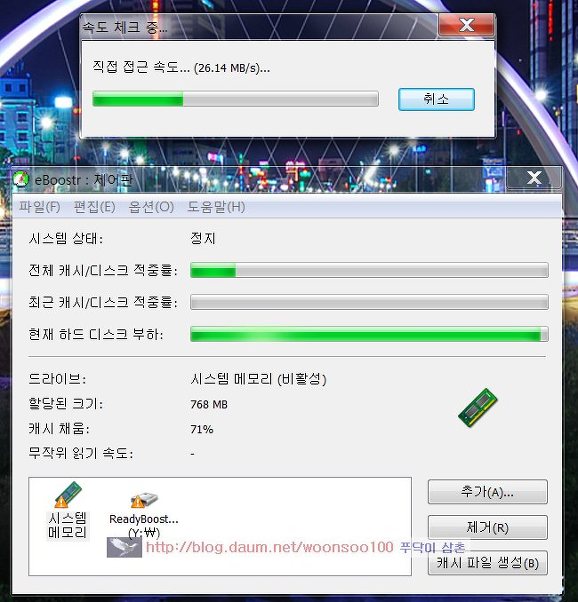Image resolution: width=578 pixels, height=602 pixels.
Task: Click the 제거(R) button
Action: point(488,527)
